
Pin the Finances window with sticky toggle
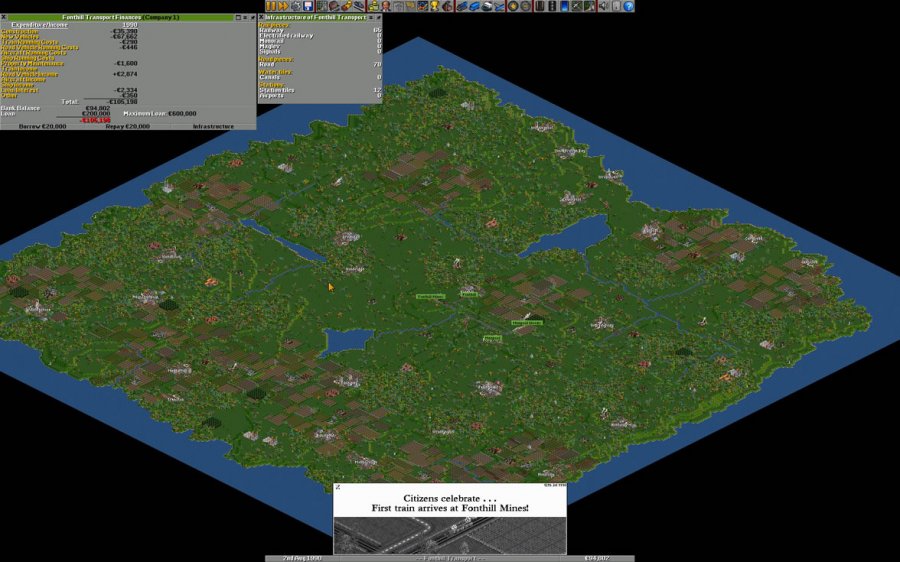[x=251, y=17]
